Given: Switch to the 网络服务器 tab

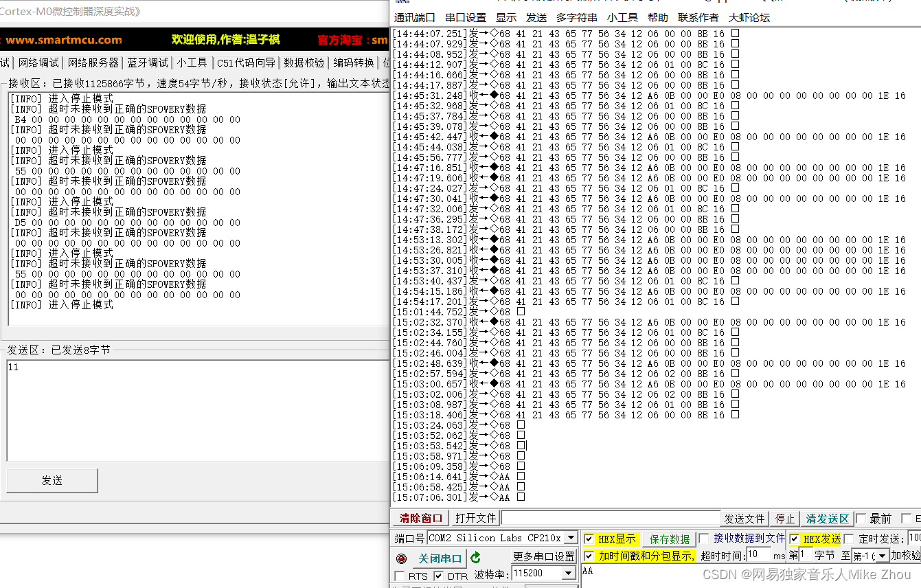Looking at the screenshot, I should tap(93, 63).
